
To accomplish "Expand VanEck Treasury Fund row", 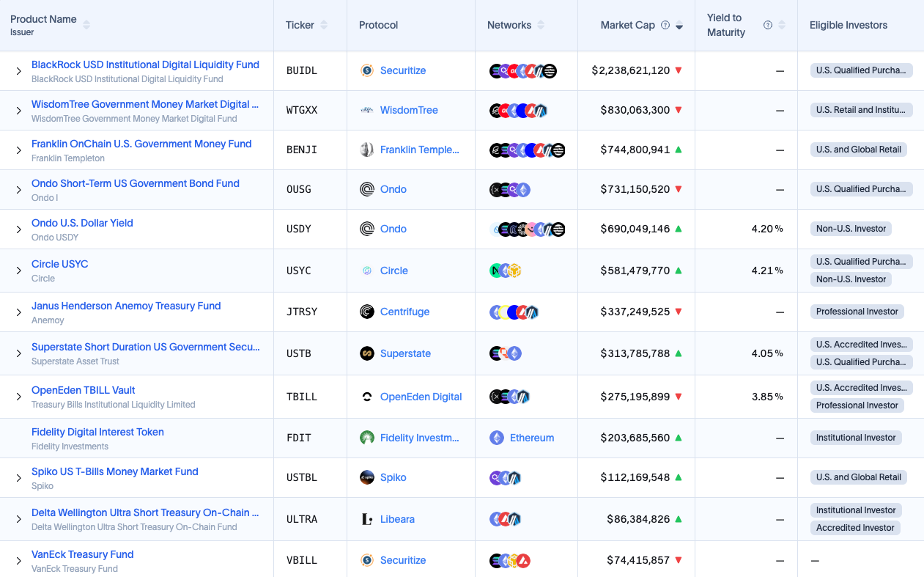I will point(19,561).
